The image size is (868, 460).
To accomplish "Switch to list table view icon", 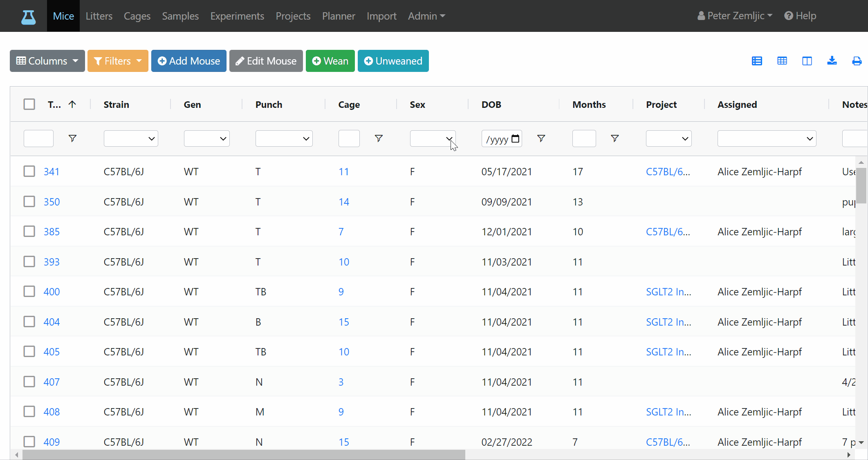I will tap(757, 61).
